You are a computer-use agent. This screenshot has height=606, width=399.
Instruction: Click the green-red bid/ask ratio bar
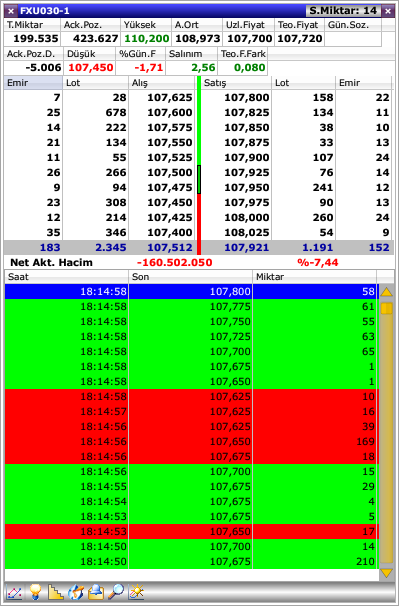click(199, 165)
